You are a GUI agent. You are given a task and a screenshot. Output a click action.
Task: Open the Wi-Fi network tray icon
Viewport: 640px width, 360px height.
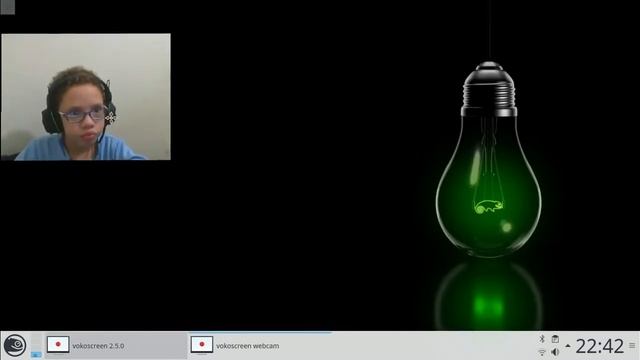point(542,352)
